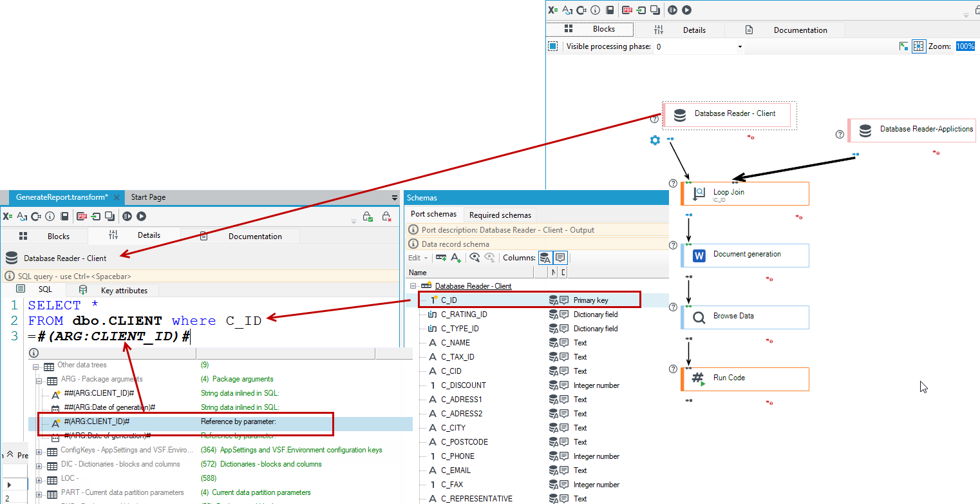Select the C_RATING_ID schema row
This screenshot has width=980, height=504.
[538, 315]
